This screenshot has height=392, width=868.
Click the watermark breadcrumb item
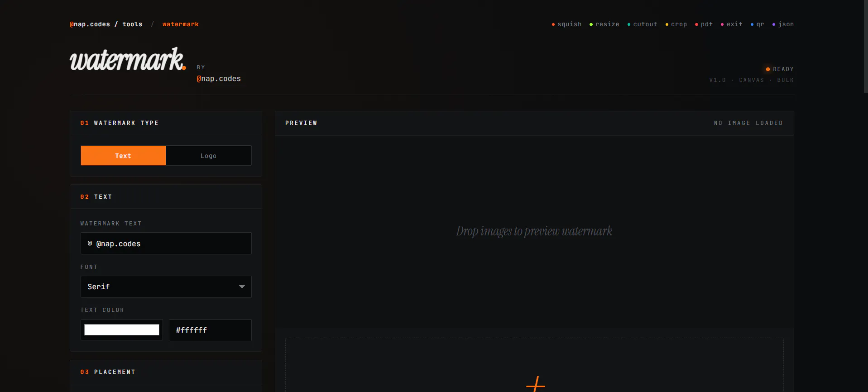[x=181, y=24]
